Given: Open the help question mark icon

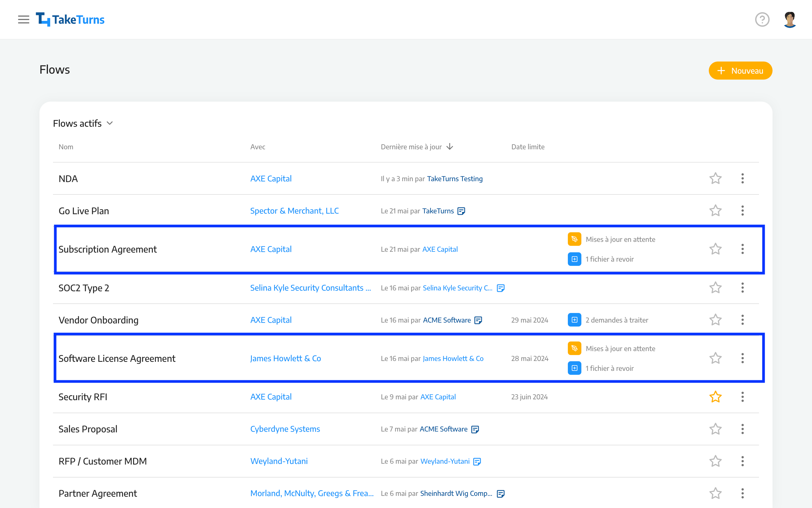Looking at the screenshot, I should pyautogui.click(x=762, y=19).
